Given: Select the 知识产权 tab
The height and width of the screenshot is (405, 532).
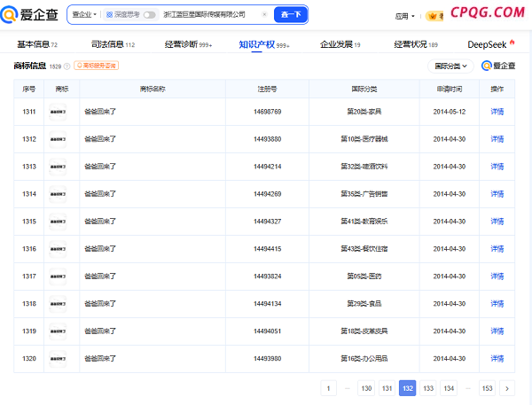Looking at the screenshot, I should pyautogui.click(x=264, y=44).
